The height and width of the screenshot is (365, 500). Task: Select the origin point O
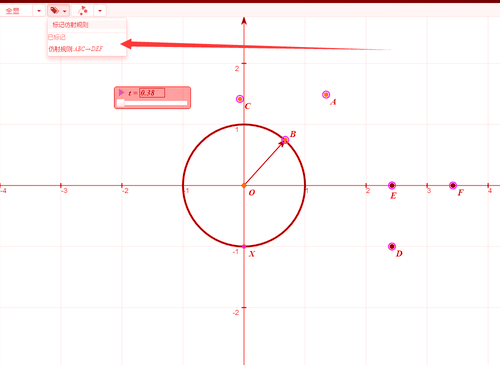[244, 185]
